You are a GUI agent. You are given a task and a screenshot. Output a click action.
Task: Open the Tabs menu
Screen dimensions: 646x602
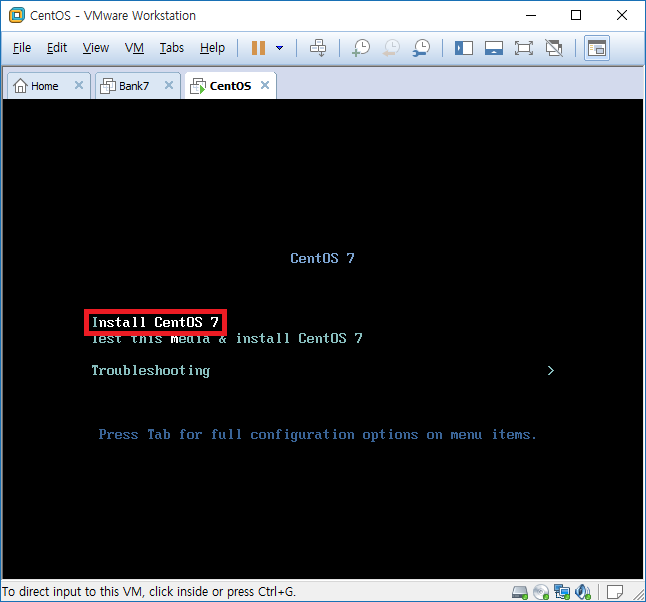click(x=172, y=48)
